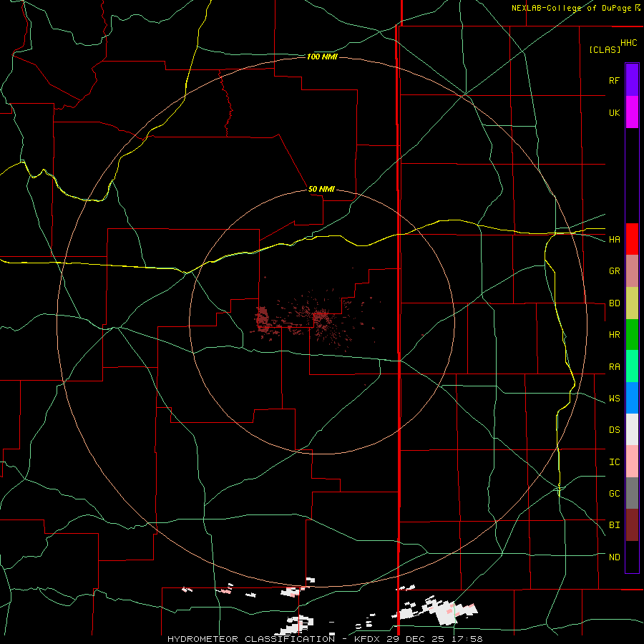Click the UK legend label

(615, 112)
